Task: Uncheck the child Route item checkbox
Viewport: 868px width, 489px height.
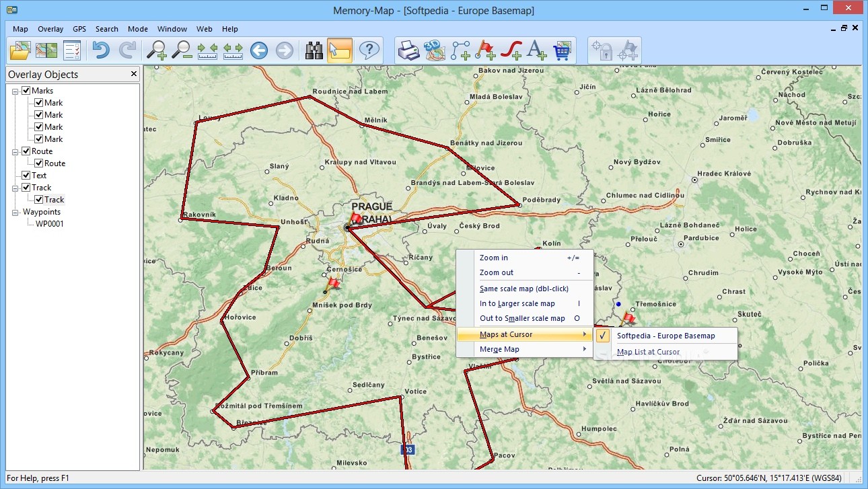Action: point(39,163)
